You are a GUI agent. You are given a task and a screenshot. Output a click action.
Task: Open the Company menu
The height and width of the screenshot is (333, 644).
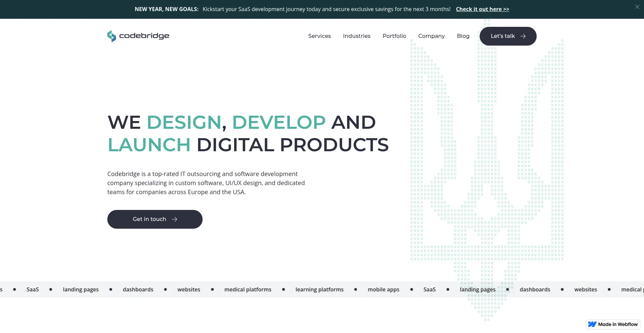(431, 36)
